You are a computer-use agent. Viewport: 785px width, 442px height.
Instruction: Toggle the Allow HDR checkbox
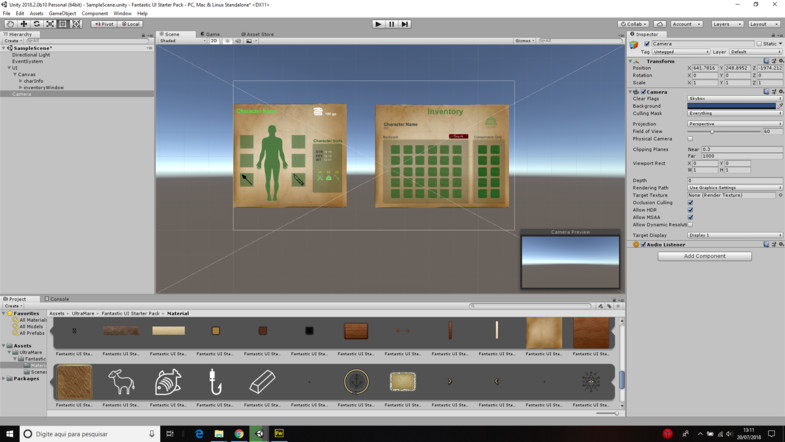coord(690,210)
